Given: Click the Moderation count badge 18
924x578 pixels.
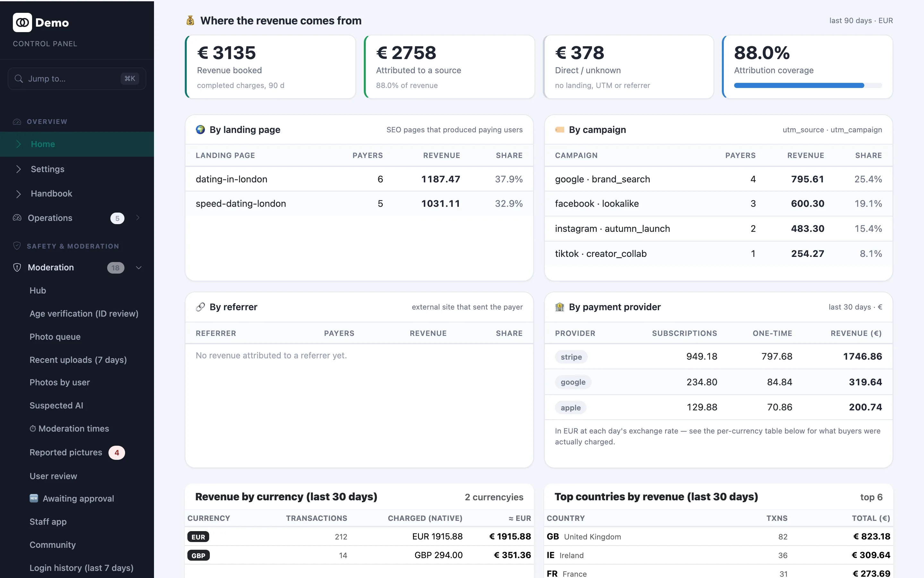Looking at the screenshot, I should (116, 267).
